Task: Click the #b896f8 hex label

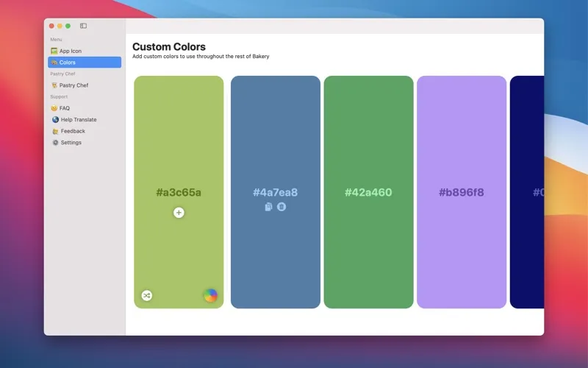Action: coord(462,192)
